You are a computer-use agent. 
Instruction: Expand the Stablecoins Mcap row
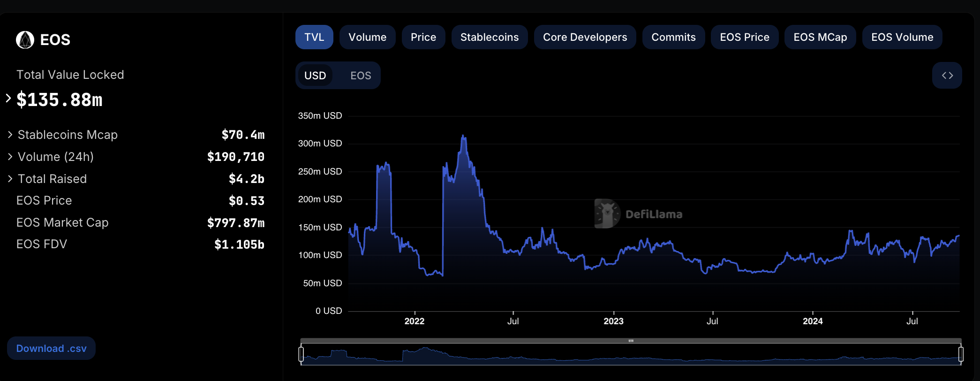click(x=10, y=135)
